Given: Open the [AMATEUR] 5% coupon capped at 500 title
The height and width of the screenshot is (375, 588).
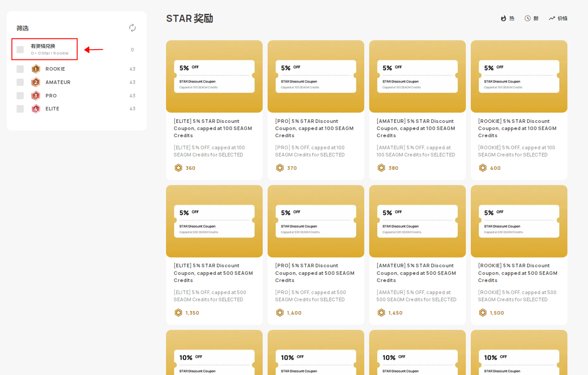Looking at the screenshot, I should pyautogui.click(x=416, y=273).
